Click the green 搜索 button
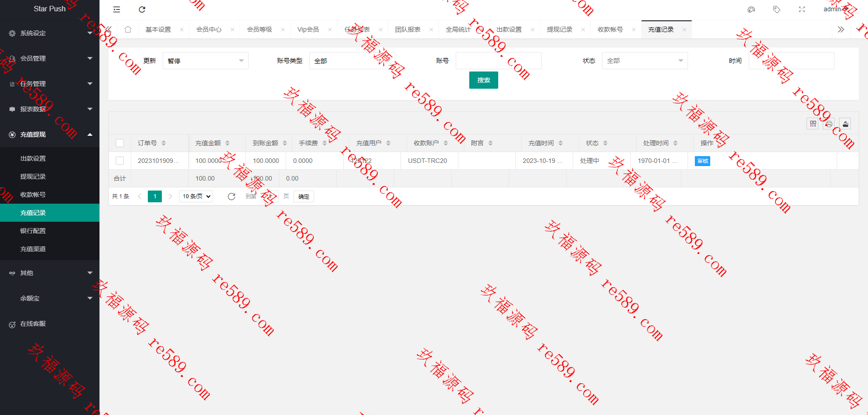Image resolution: width=868 pixels, height=415 pixels. tap(484, 80)
